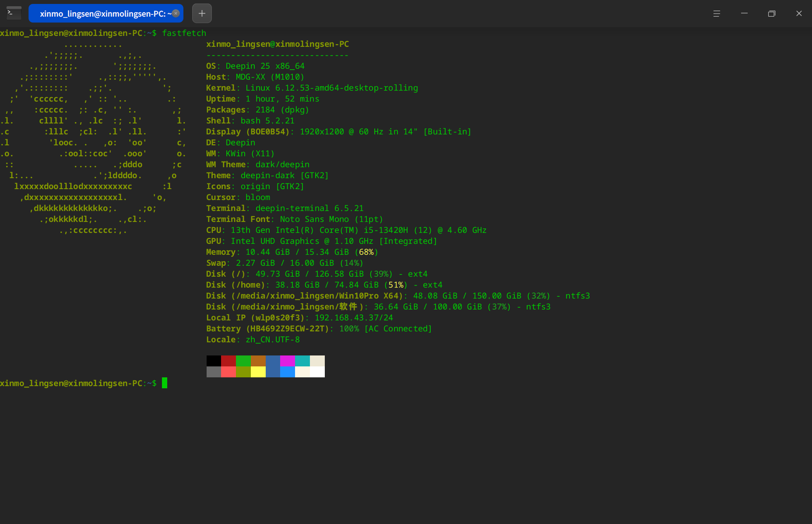Click the Kernel version line

(x=312, y=88)
